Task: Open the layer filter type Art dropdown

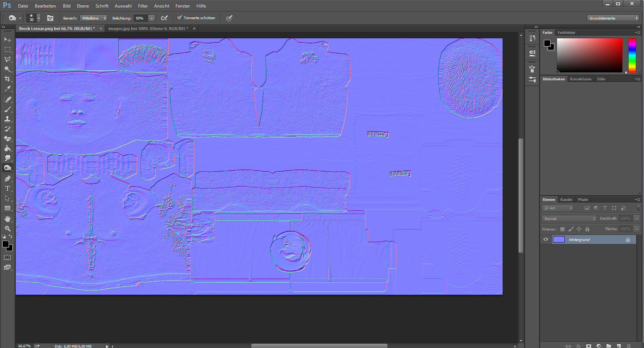Action: click(558, 208)
